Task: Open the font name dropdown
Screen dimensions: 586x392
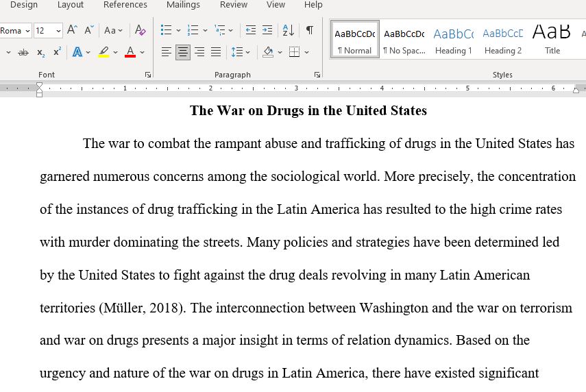Action: pos(27,31)
